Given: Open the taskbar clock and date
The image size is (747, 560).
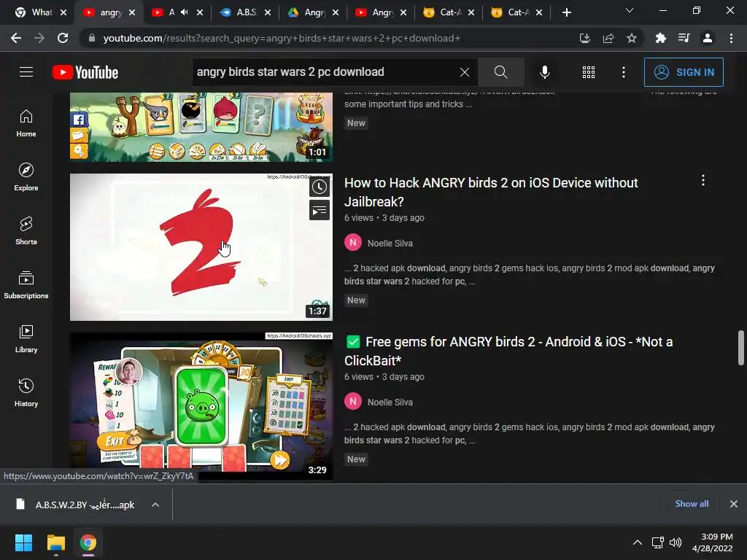Looking at the screenshot, I should pyautogui.click(x=713, y=542).
